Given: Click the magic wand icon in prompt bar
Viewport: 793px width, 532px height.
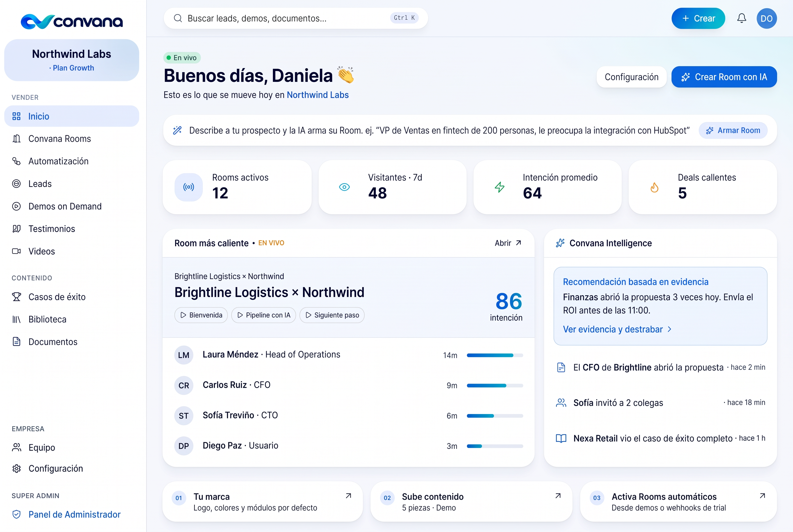Looking at the screenshot, I should pos(178,130).
